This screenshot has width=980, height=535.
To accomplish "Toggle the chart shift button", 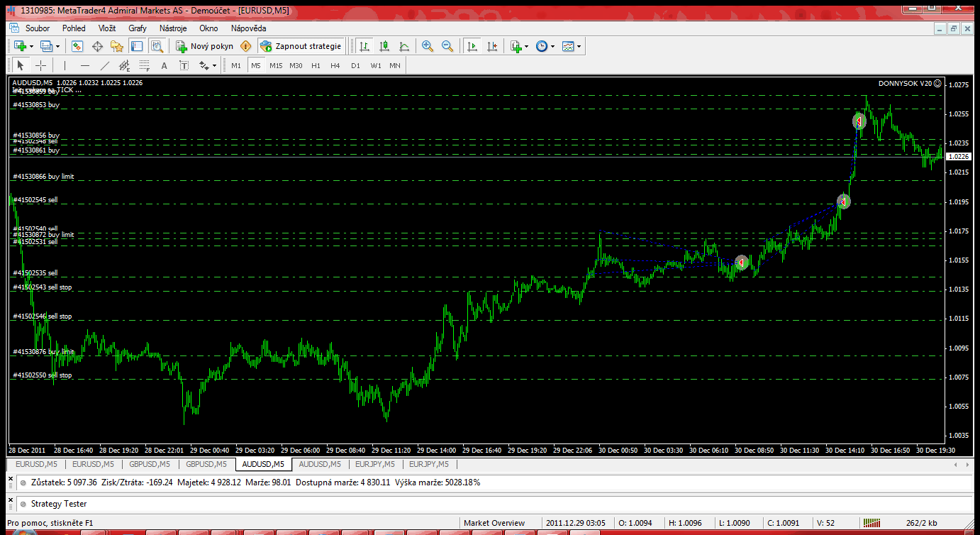I will click(492, 46).
